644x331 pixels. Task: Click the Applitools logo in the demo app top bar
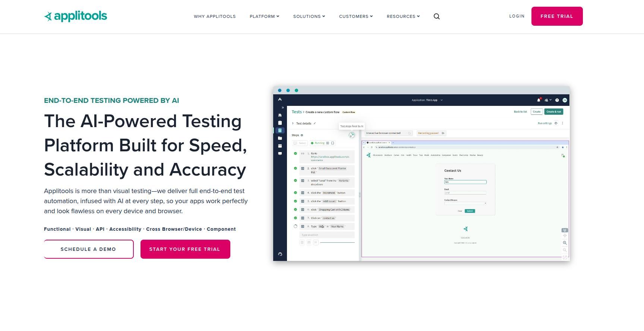tap(280, 100)
